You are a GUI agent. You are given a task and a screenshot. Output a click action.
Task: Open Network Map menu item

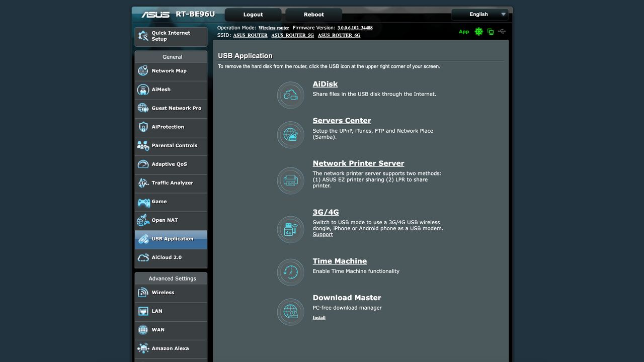pos(171,71)
